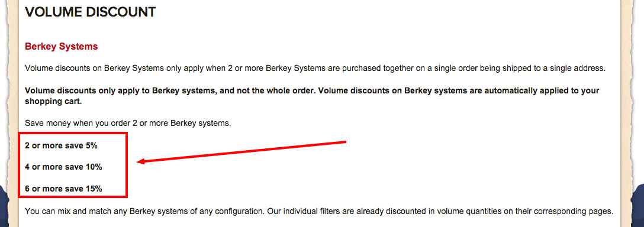Click the 'Save money when you order' sentence
The width and height of the screenshot is (644, 227).
(x=128, y=123)
